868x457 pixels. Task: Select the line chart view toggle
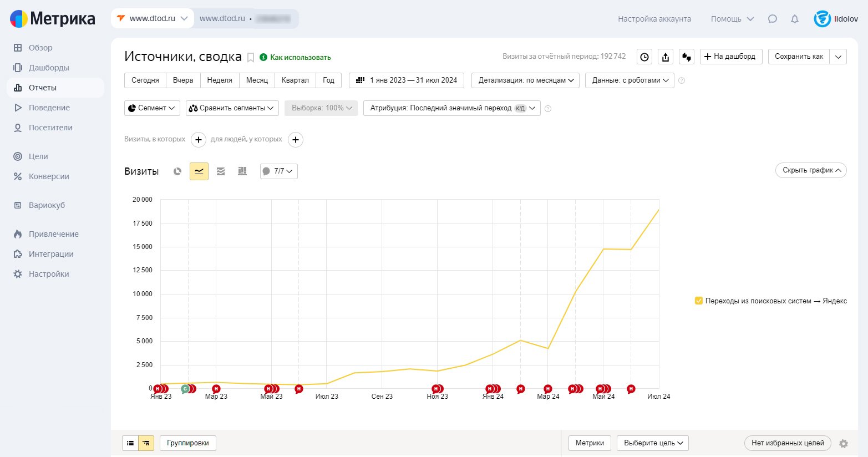(x=199, y=171)
